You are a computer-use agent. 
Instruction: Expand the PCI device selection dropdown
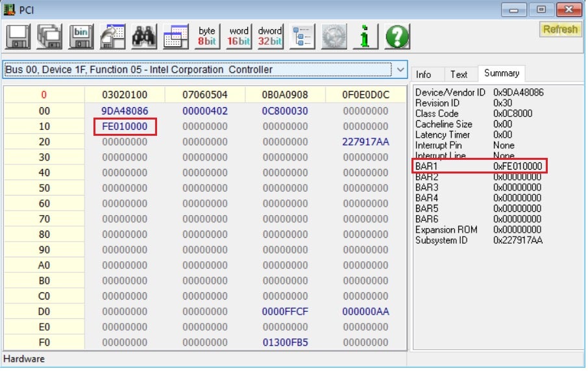click(x=400, y=70)
